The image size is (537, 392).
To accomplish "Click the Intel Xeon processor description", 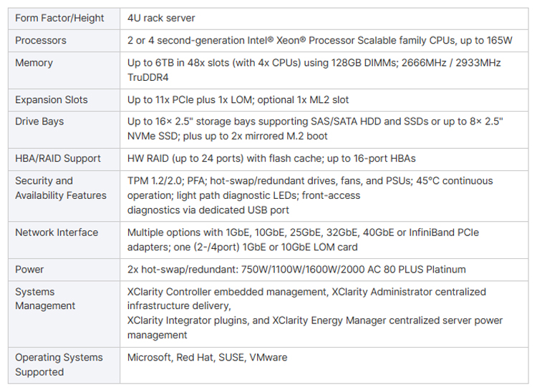I will pyautogui.click(x=319, y=40).
